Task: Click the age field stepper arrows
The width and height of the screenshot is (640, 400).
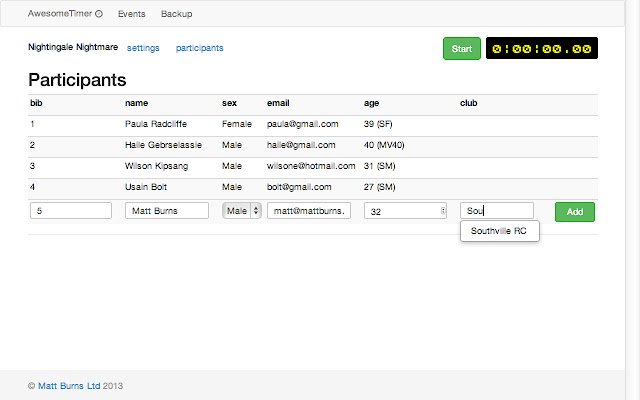Action: [x=442, y=211]
